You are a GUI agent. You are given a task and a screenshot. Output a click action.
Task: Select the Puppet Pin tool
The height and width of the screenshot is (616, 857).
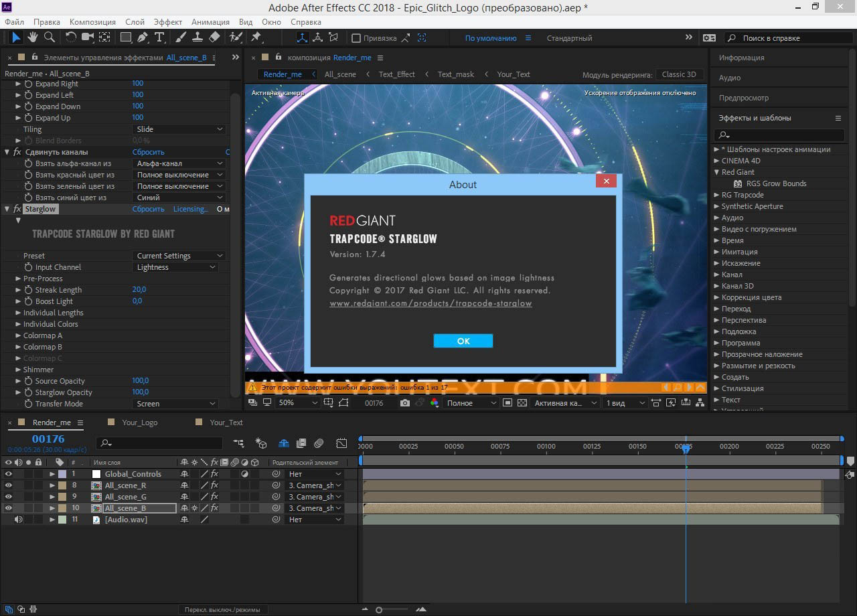click(256, 37)
